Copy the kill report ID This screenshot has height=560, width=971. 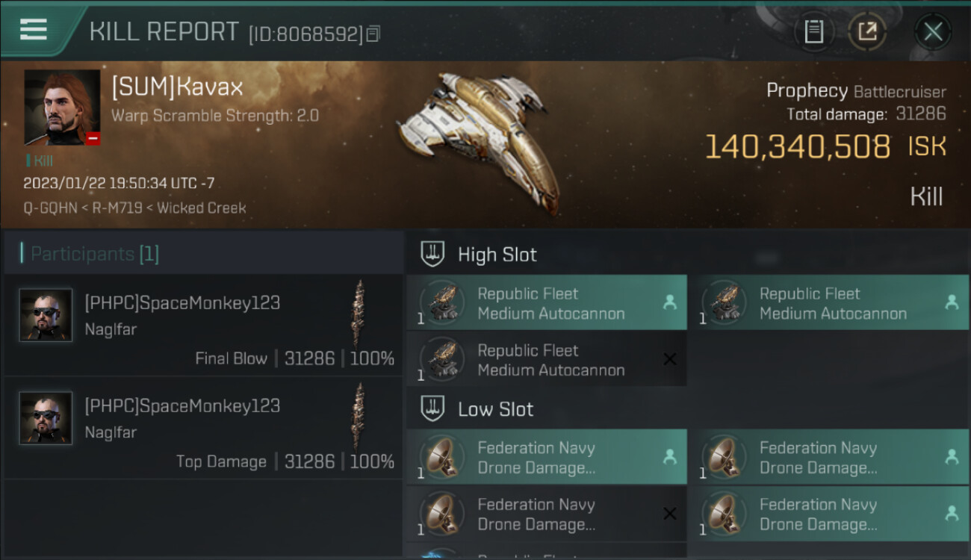tap(373, 34)
